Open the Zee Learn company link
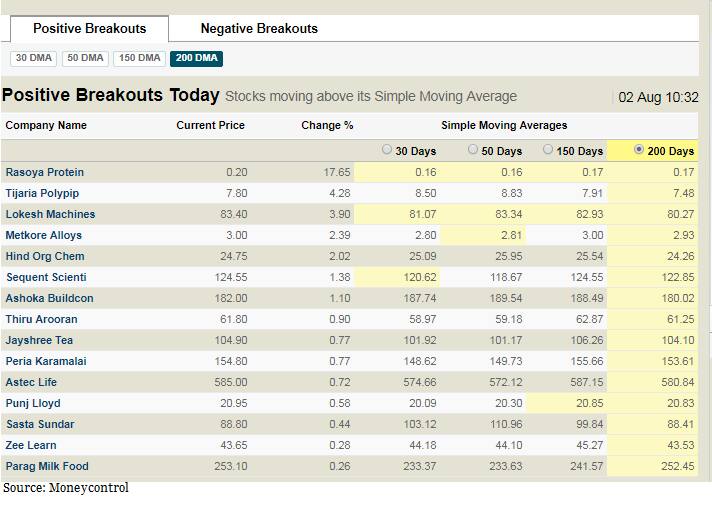 tap(31, 445)
